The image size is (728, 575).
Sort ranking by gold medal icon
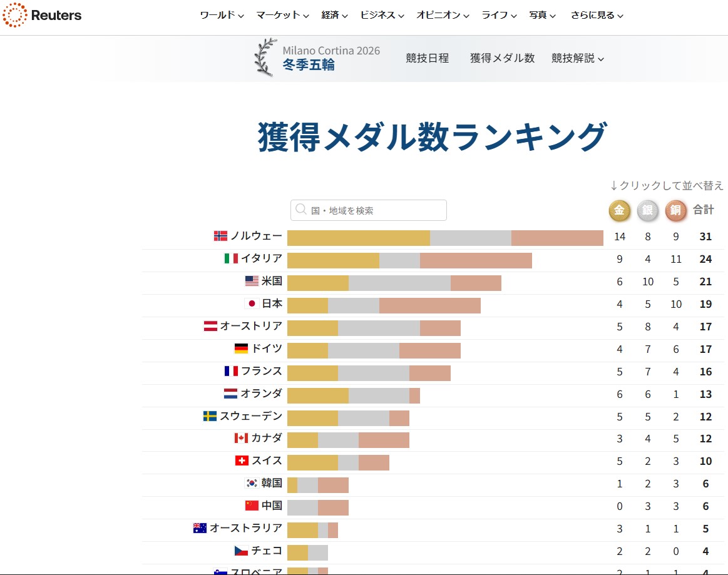(620, 211)
